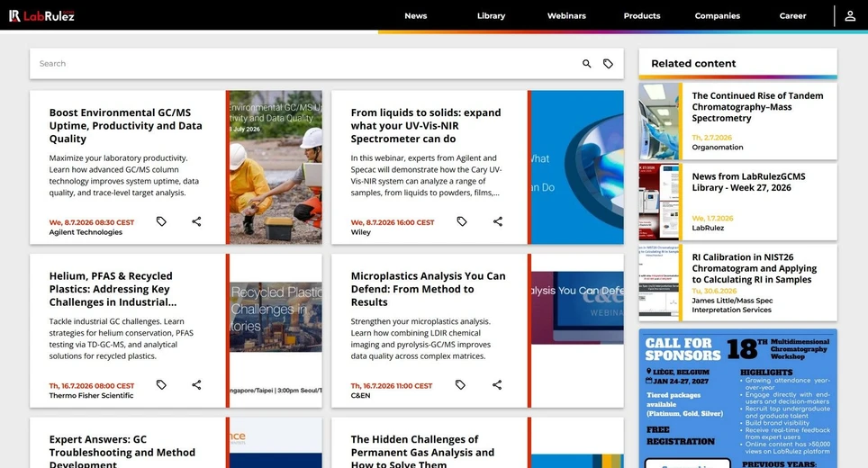Viewport: 868px width, 468px height.
Task: Open News from LabRulezGCMS Library Week 27
Action: pyautogui.click(x=748, y=182)
